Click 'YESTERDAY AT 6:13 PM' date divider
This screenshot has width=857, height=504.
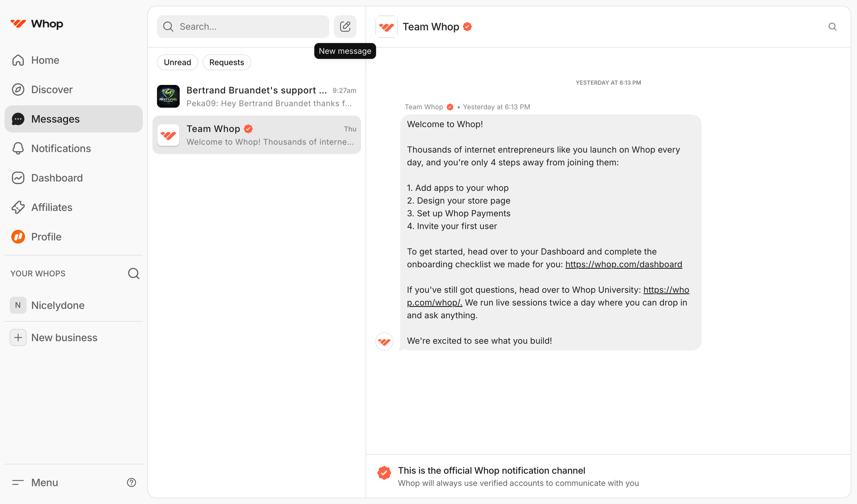click(x=608, y=82)
